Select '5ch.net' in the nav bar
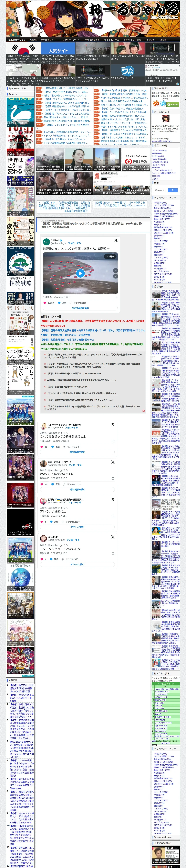The width and height of the screenshot is (186, 868). (151, 40)
